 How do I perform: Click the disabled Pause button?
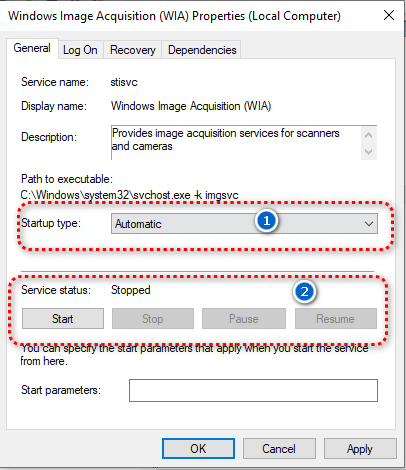click(x=244, y=319)
